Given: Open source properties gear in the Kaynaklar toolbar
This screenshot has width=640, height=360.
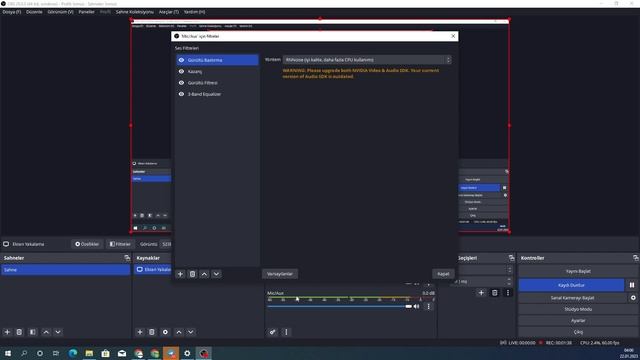Looking at the screenshot, I should click(165, 332).
